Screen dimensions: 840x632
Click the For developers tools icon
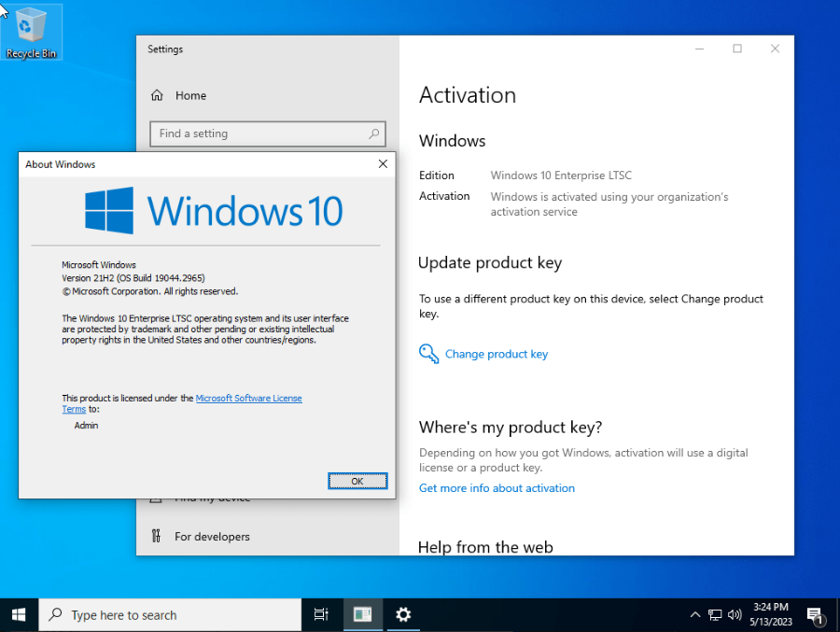pyautogui.click(x=156, y=536)
